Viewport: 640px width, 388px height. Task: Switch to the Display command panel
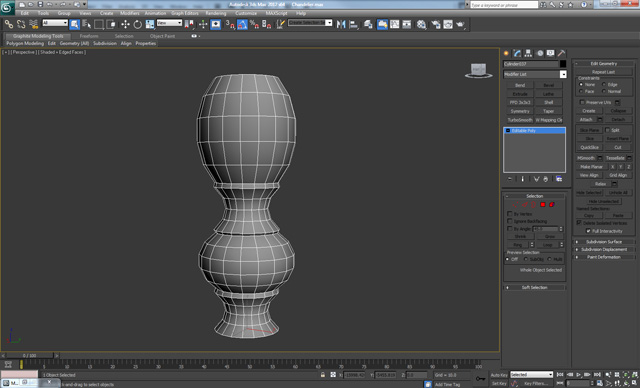click(x=551, y=53)
